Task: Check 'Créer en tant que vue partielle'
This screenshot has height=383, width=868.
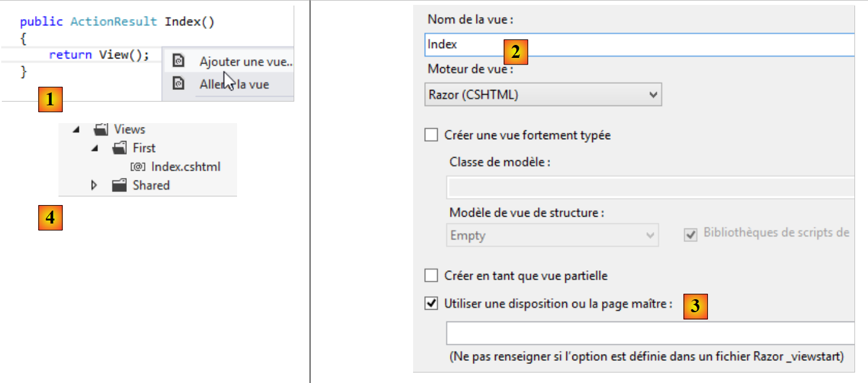Action: pyautogui.click(x=432, y=275)
